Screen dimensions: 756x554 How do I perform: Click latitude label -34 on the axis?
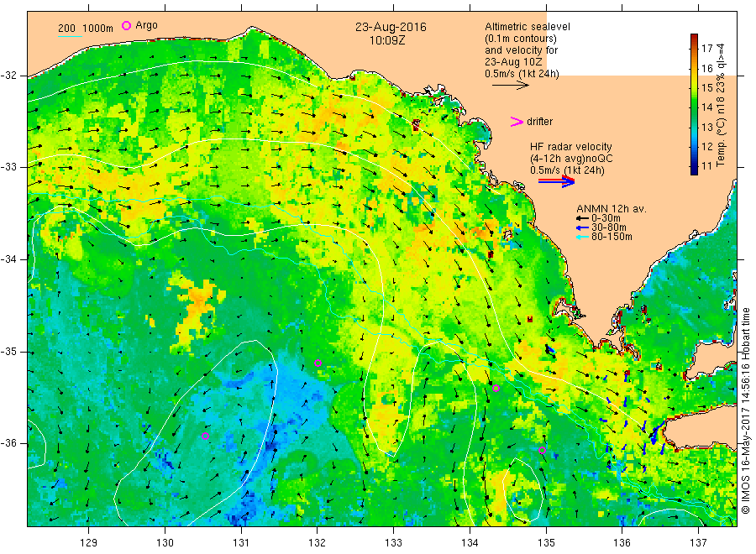coord(8,259)
